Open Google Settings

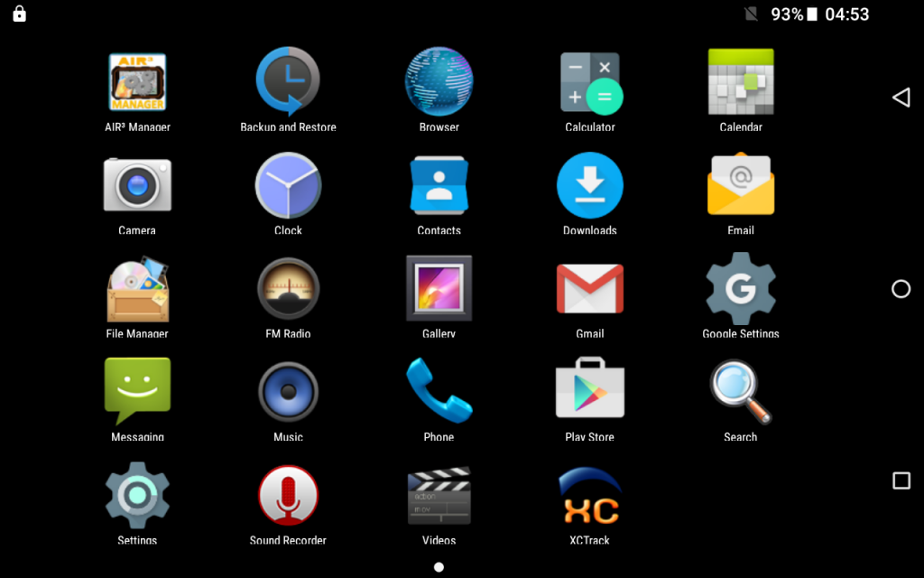click(741, 288)
